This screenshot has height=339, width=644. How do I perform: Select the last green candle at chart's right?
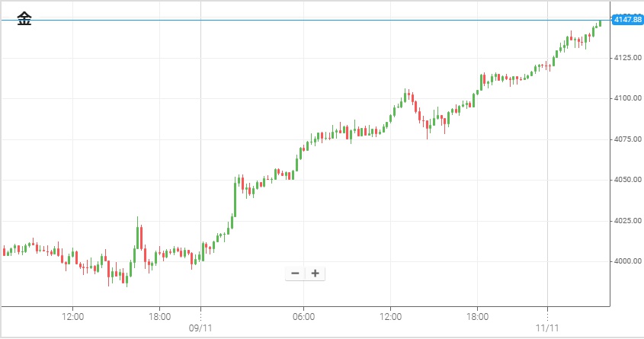click(600, 24)
